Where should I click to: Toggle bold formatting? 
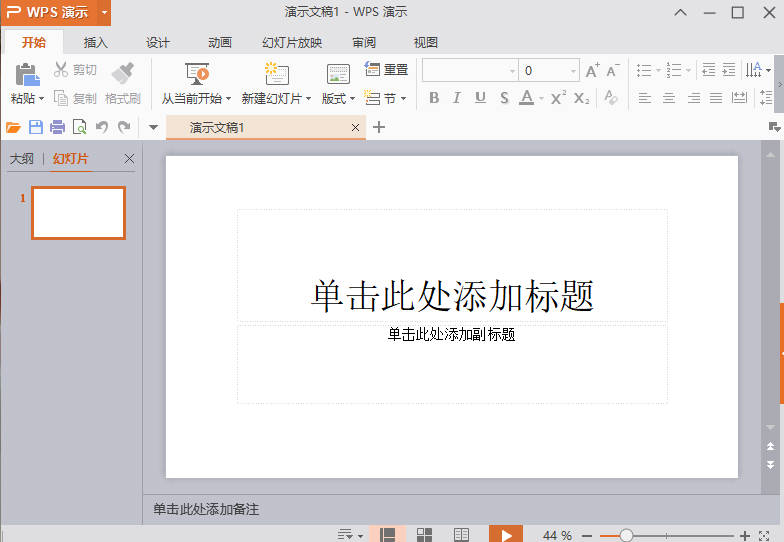(x=434, y=98)
